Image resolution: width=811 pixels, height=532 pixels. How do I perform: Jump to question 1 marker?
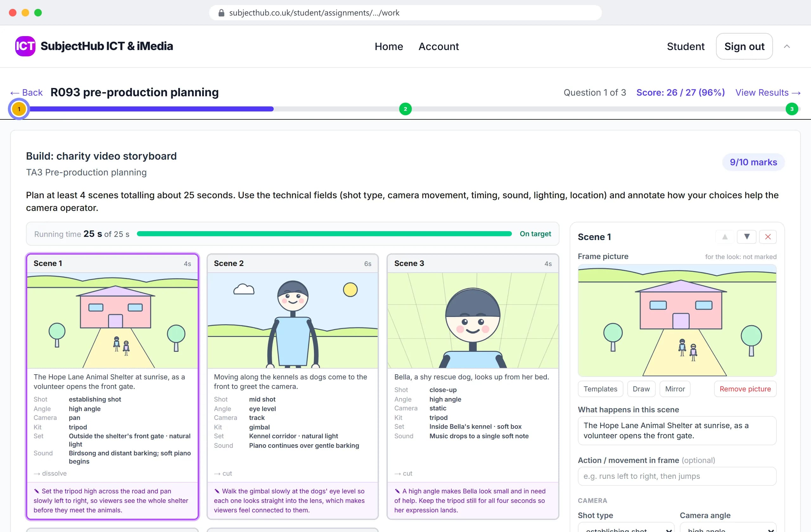[x=19, y=109]
